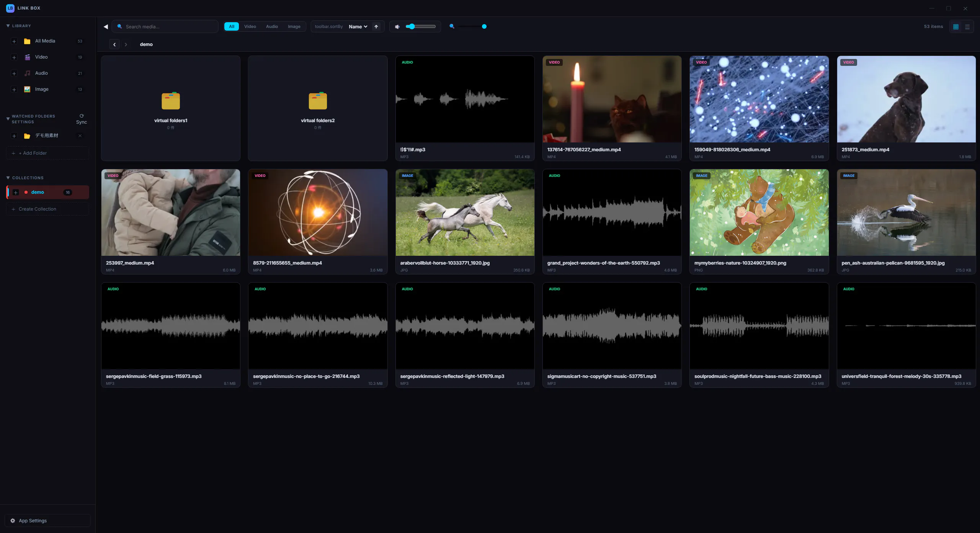Open the 253997_medium.mp4 video thumbnail

[171, 213]
